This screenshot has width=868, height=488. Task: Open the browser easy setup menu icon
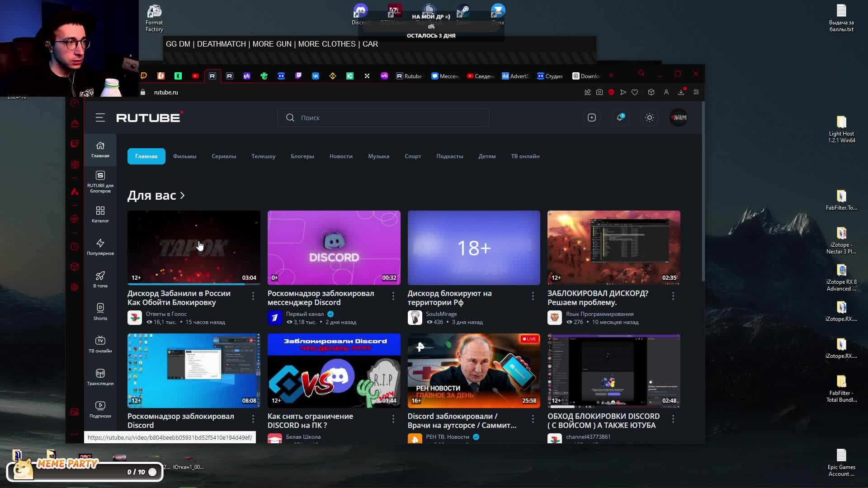coord(696,92)
